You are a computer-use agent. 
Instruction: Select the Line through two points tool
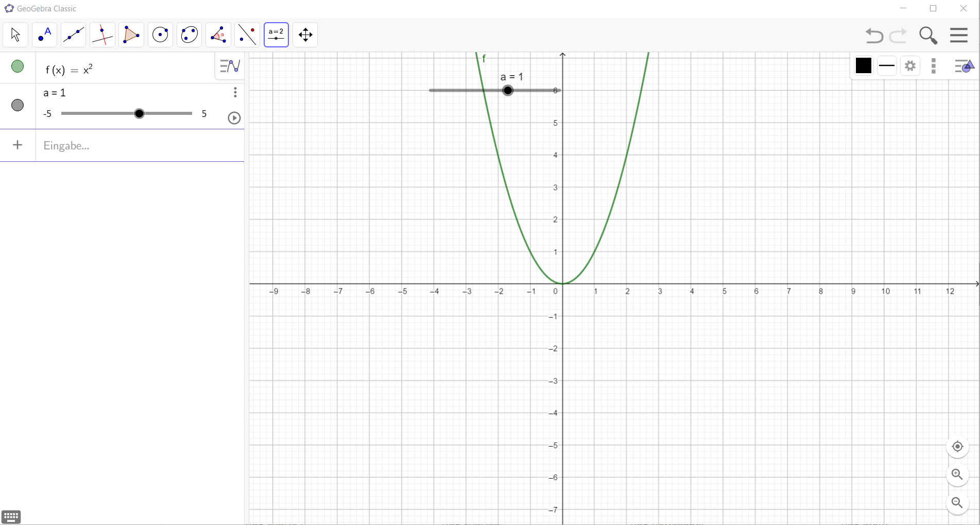(73, 35)
